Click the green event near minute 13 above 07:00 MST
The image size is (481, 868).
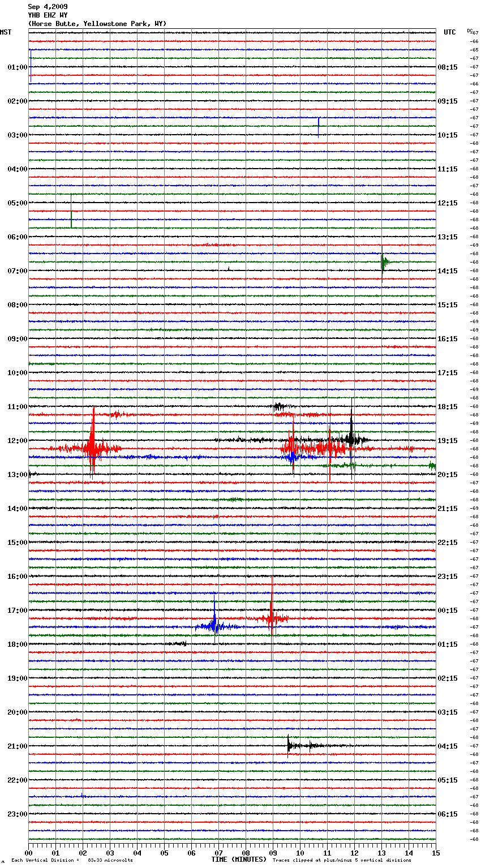click(x=384, y=263)
